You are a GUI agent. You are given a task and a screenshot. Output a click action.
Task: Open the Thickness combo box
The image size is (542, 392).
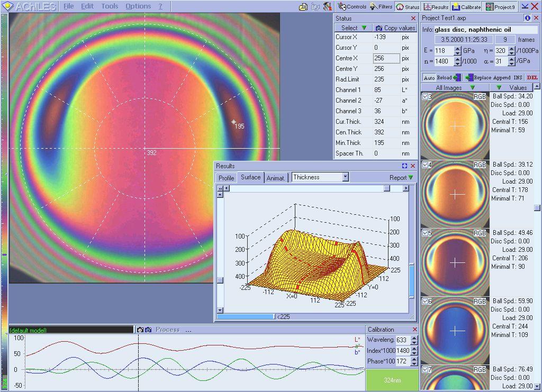320,177
